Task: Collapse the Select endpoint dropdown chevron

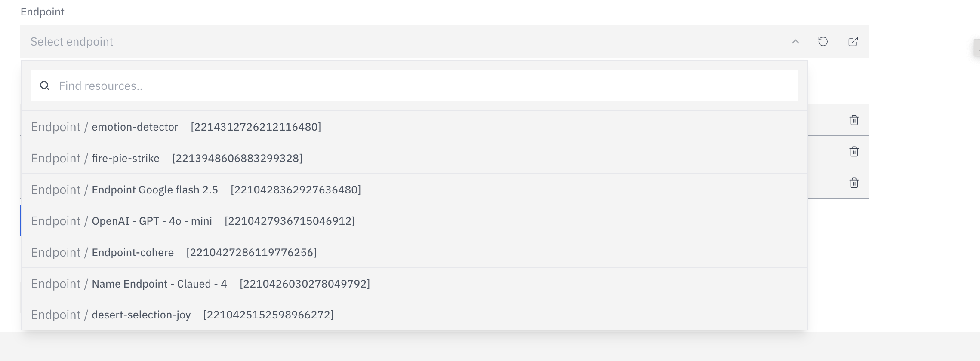Action: pyautogui.click(x=795, y=42)
